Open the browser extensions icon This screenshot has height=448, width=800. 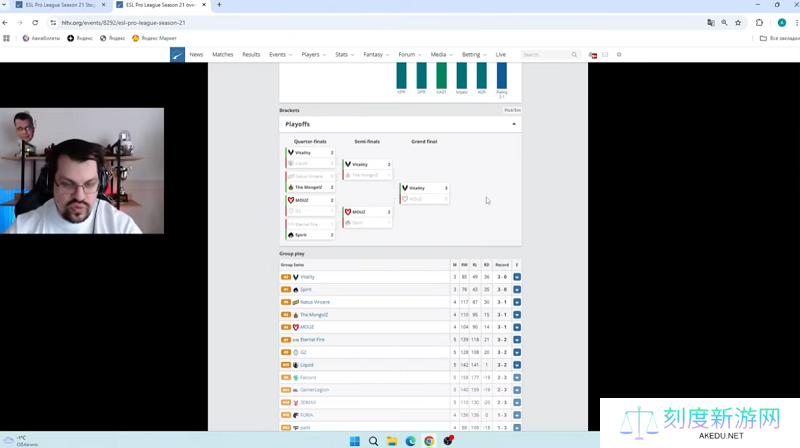point(759,22)
